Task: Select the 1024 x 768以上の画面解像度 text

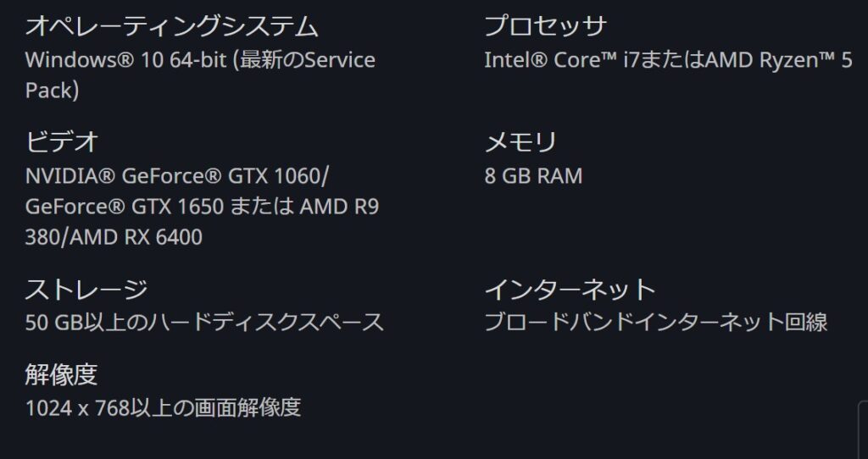Action: click(x=164, y=408)
